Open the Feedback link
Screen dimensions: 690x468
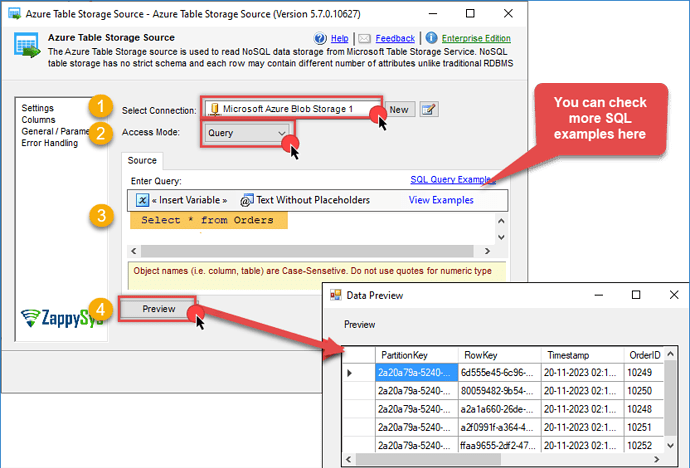pyautogui.click(x=395, y=39)
